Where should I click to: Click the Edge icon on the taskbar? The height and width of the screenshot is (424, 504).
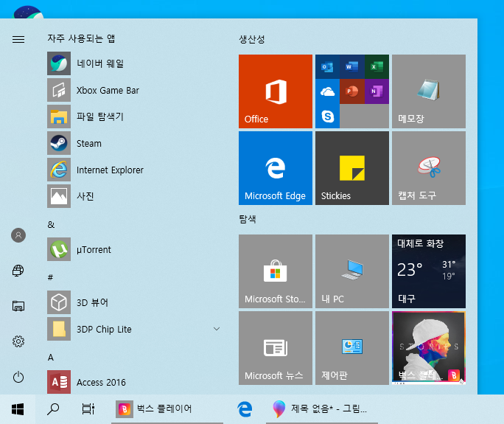(x=245, y=409)
